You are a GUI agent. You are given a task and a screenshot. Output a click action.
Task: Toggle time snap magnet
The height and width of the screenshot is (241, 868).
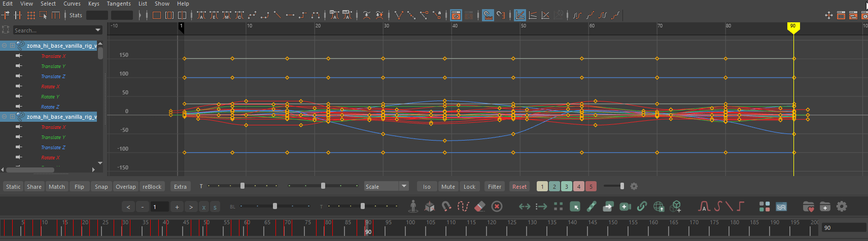click(x=488, y=15)
